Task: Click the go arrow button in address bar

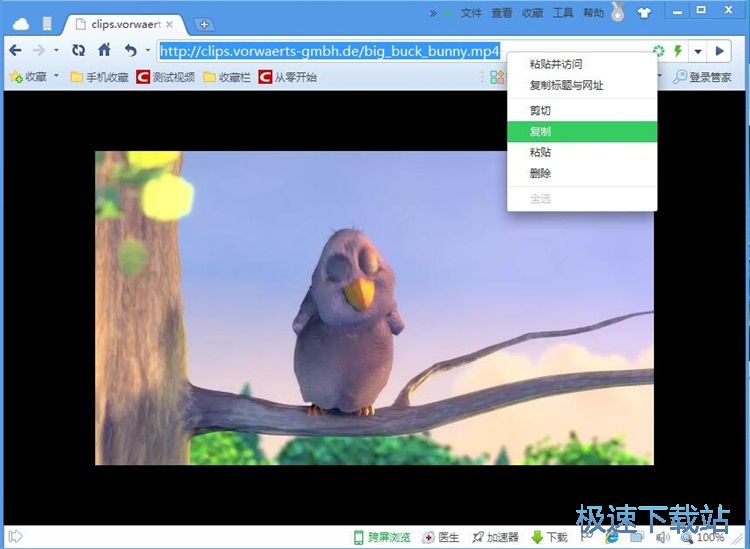Action: coord(719,51)
